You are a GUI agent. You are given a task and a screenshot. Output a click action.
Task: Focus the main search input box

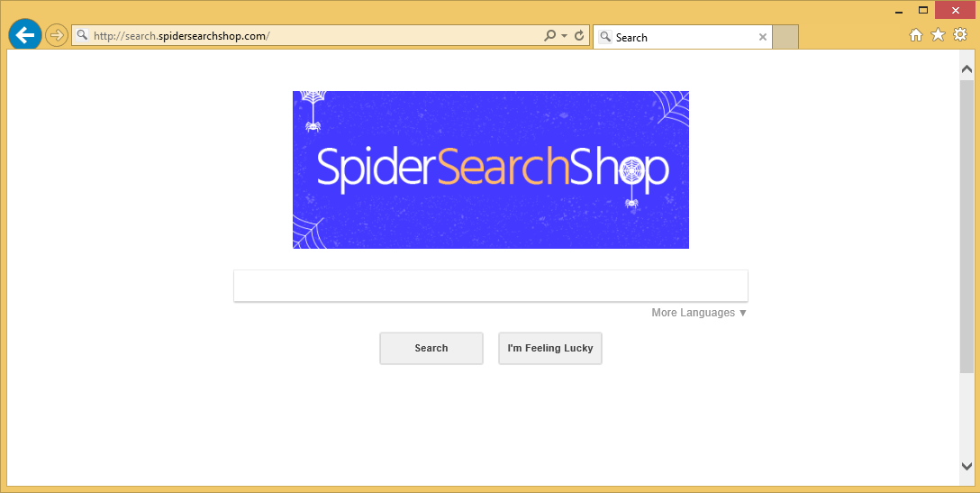[x=491, y=286]
